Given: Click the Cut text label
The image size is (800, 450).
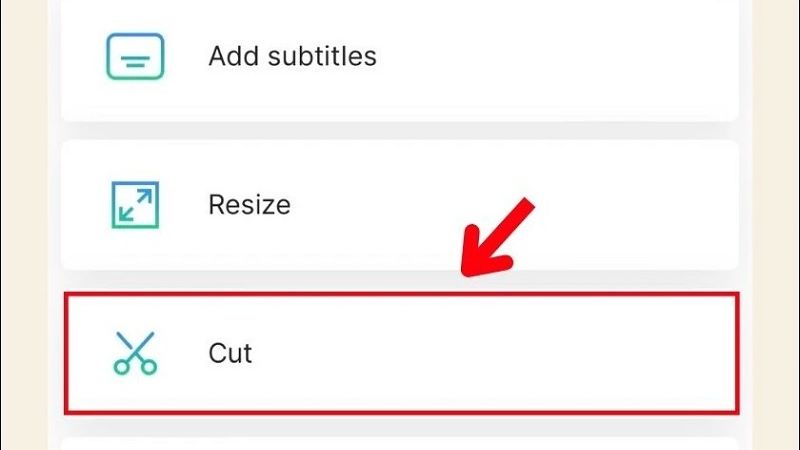Looking at the screenshot, I should [230, 353].
